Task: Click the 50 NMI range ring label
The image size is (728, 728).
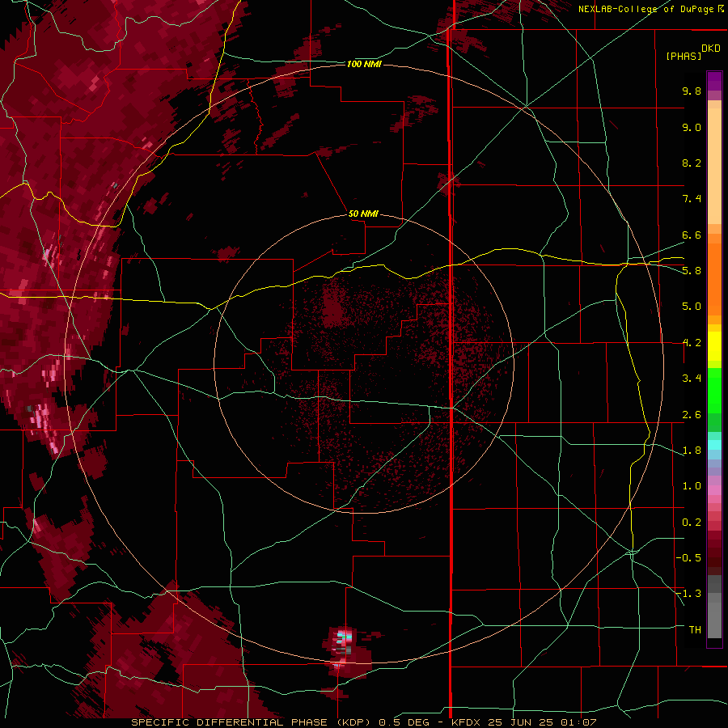Action: 363,214
